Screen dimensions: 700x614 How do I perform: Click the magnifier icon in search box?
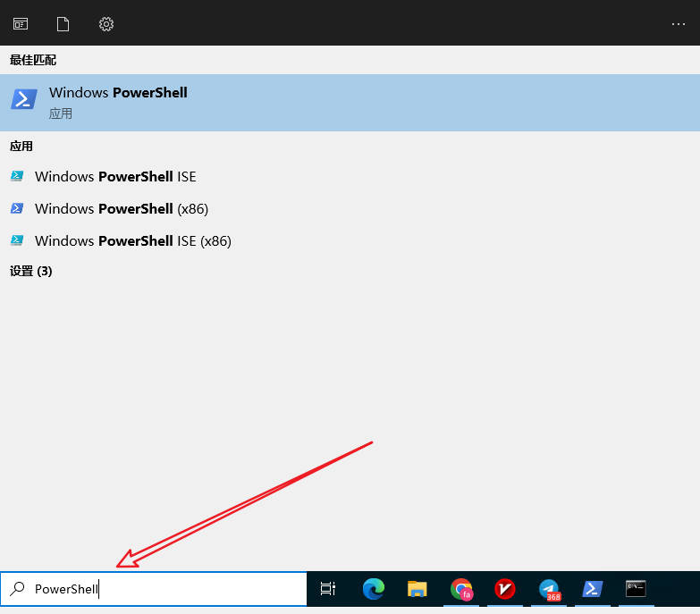(x=17, y=589)
